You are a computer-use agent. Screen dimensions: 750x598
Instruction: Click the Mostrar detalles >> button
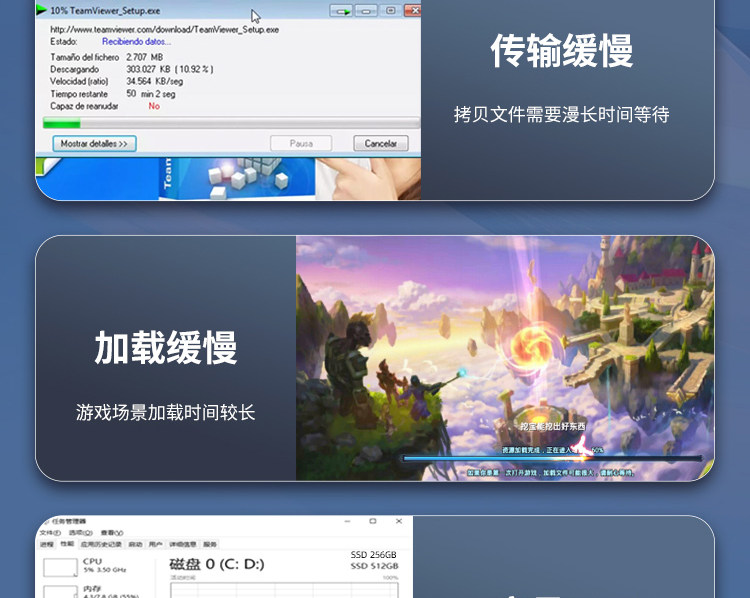point(94,144)
